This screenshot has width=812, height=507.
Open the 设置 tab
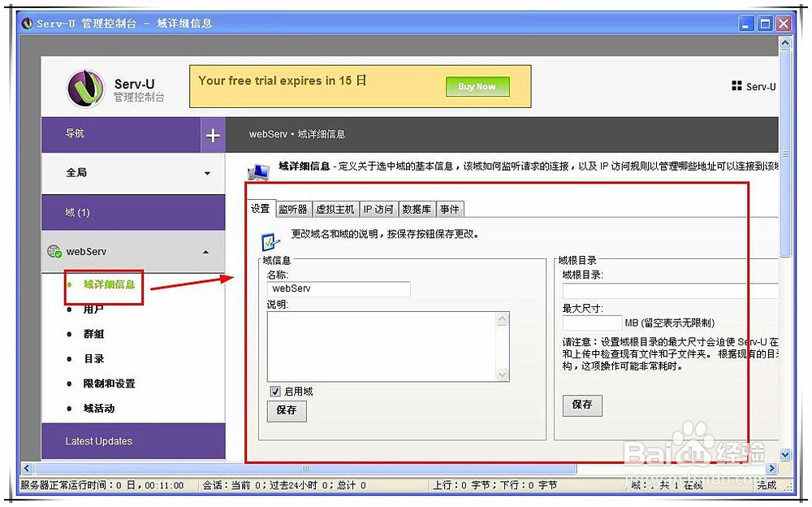coord(261,208)
